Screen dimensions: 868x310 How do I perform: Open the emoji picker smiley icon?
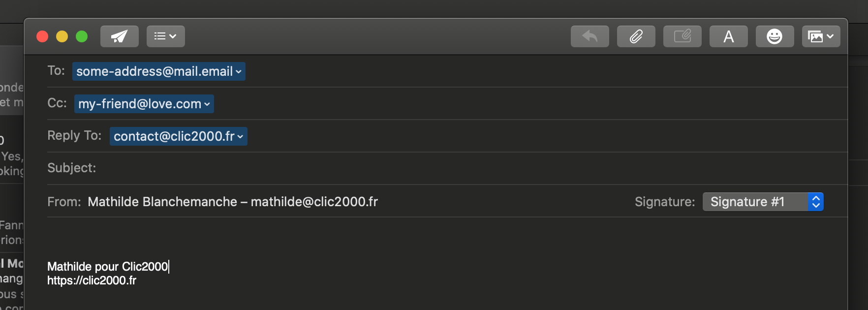point(775,36)
